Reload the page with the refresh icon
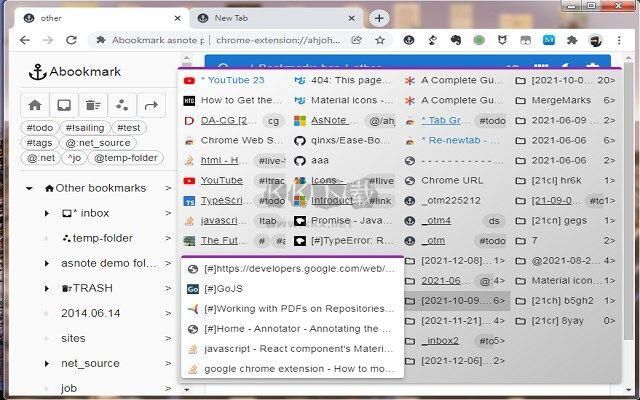This screenshot has width=640, height=400. [71, 40]
